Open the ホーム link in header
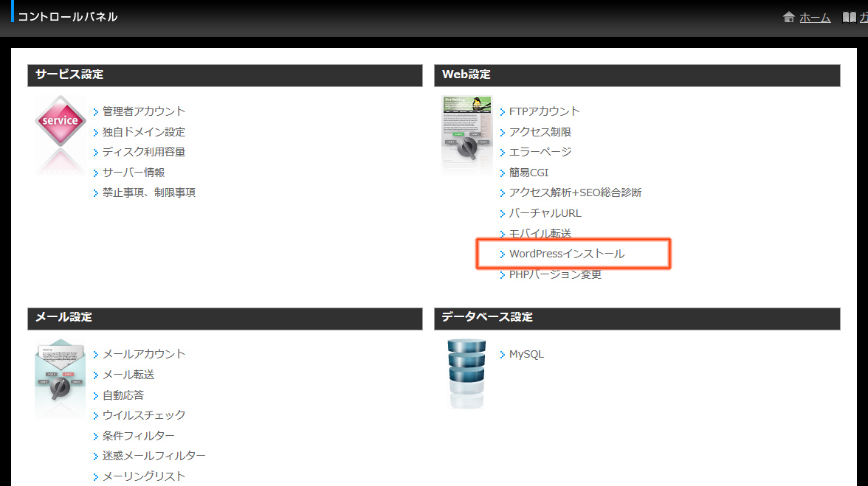This screenshot has width=868, height=486. click(x=815, y=18)
